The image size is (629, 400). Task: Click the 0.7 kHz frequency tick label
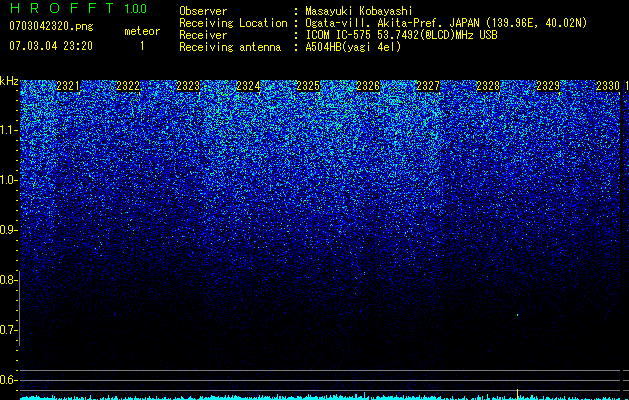click(x=7, y=330)
